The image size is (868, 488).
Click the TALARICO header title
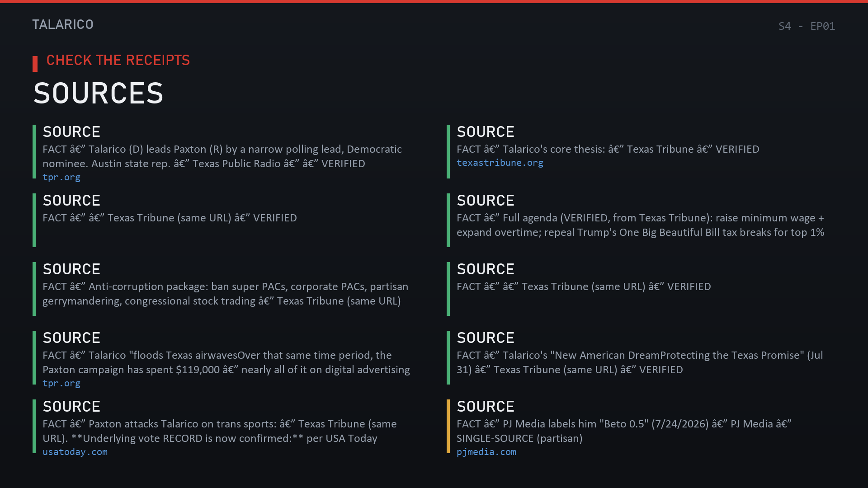(x=63, y=24)
